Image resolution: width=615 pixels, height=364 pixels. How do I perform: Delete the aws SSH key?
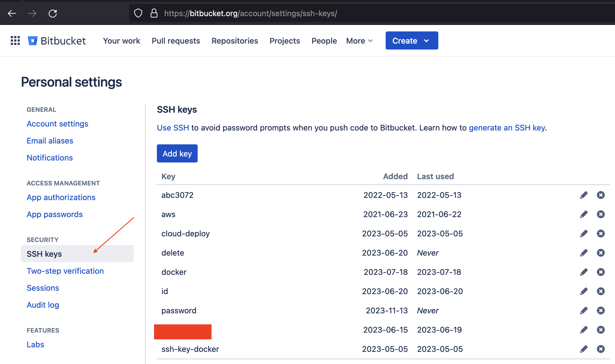tap(601, 214)
